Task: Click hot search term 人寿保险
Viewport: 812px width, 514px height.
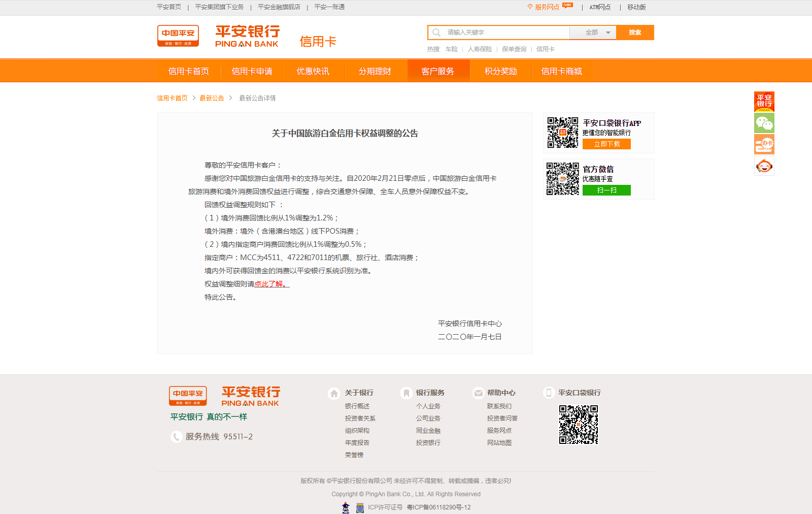Action: click(480, 49)
